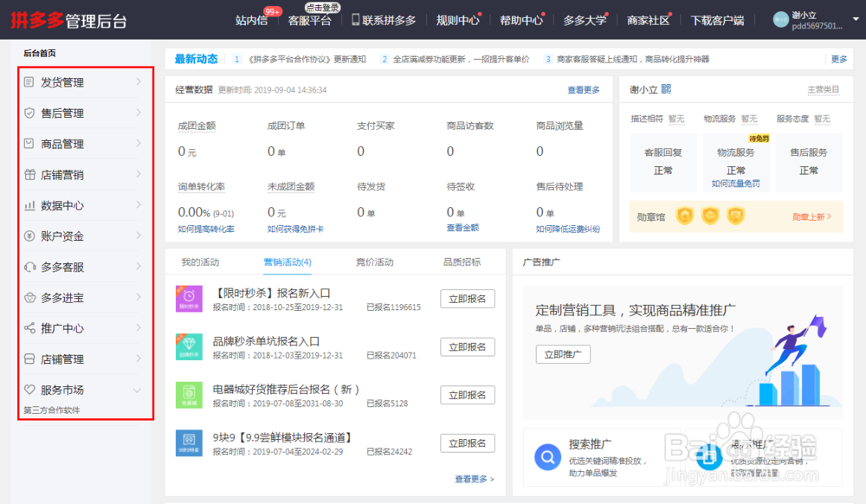Expand 店铺营销 using its chevron
The image size is (866, 504).
point(138,174)
